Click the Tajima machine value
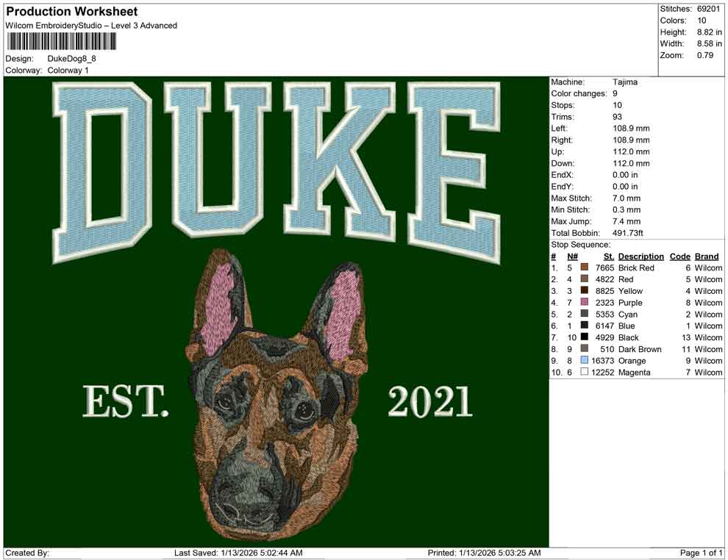Viewport: 728px width, 560px height. coord(624,82)
